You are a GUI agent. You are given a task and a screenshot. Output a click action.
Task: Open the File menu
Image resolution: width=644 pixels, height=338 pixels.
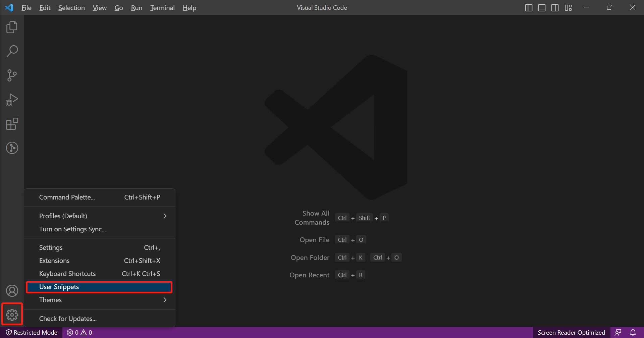(26, 7)
